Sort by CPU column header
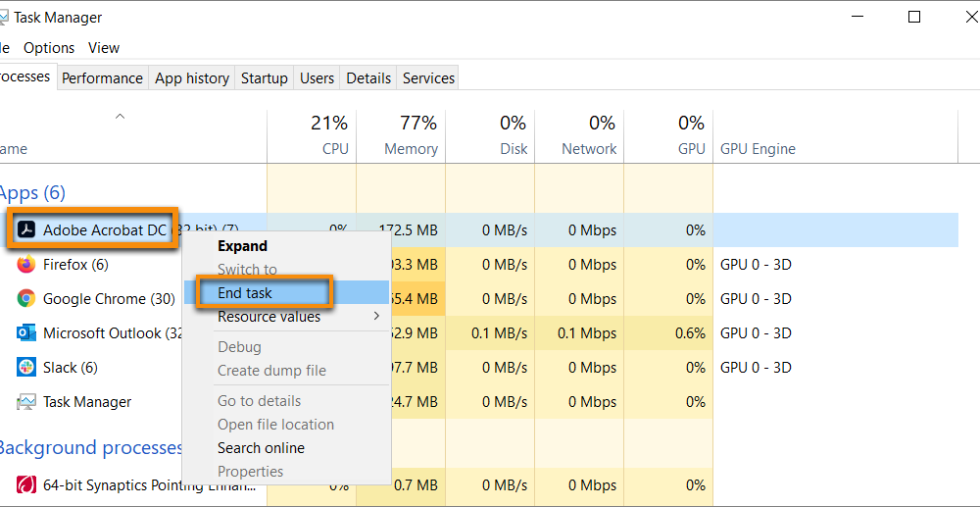The image size is (980, 507). pos(335,149)
